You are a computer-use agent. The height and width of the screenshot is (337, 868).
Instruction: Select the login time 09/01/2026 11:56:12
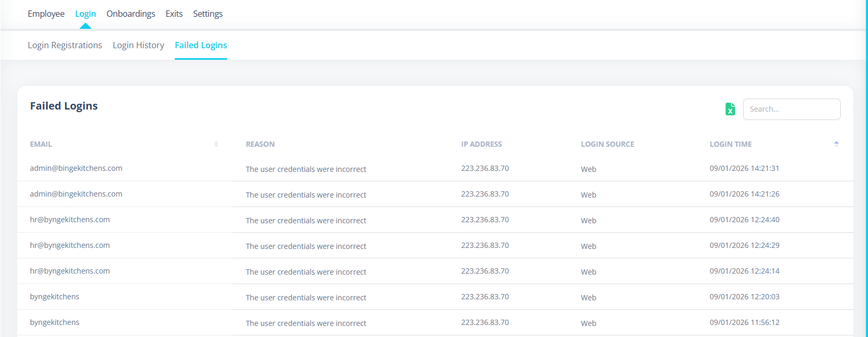(745, 322)
